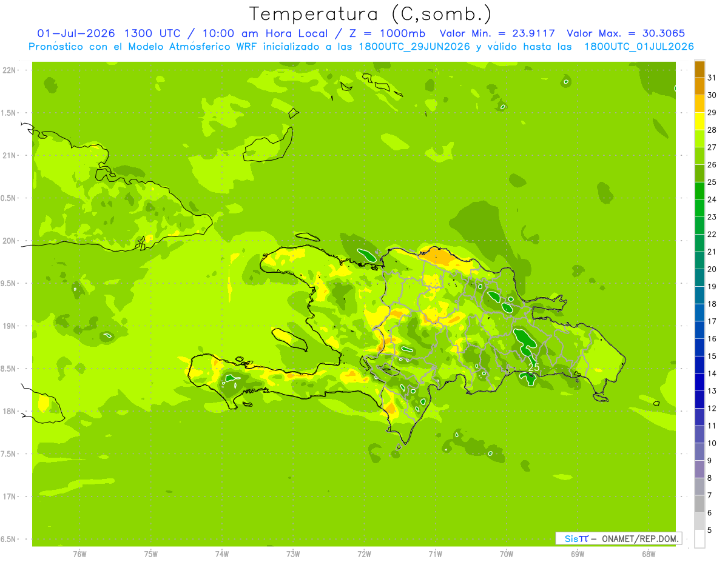This screenshot has width=728, height=562.
Task: Pick the dark blue swatch between 13 and 14
Action: click(x=699, y=383)
